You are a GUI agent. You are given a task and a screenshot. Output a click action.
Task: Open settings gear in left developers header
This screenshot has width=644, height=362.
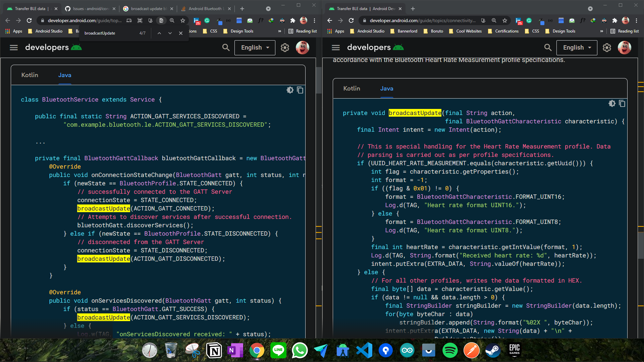(x=285, y=48)
